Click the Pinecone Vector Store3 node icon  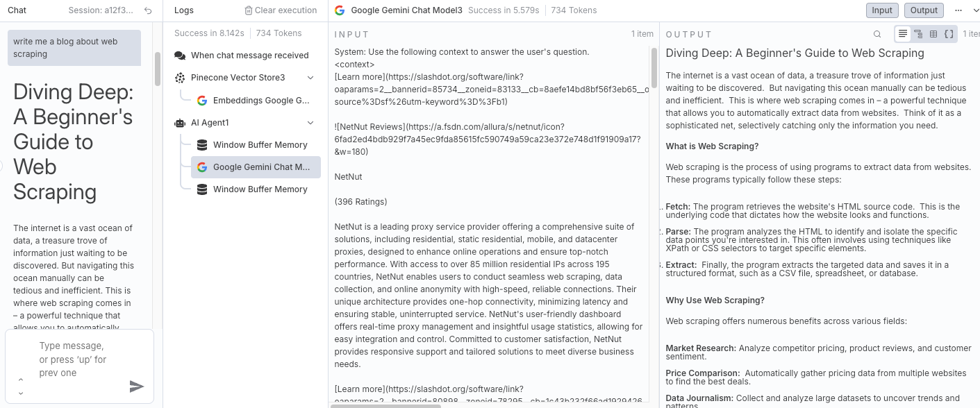(180, 78)
